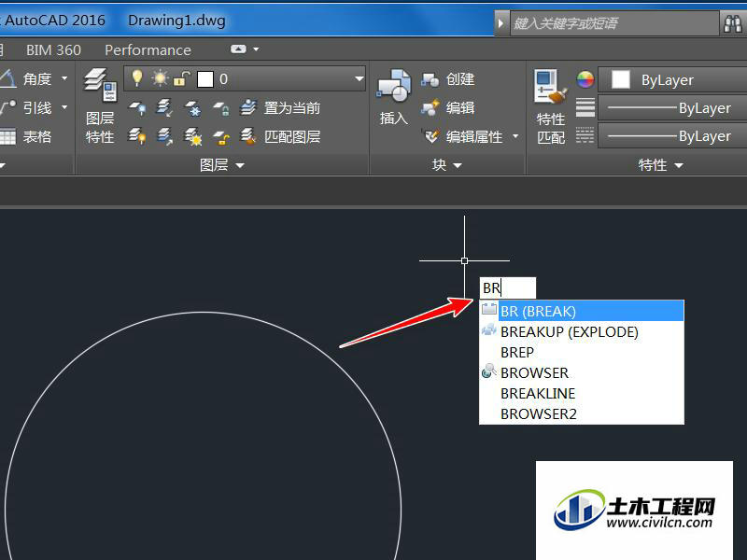Screen dimensions: 747x560
Task: Click the linetype icon in 特性 panel
Action: (x=585, y=135)
